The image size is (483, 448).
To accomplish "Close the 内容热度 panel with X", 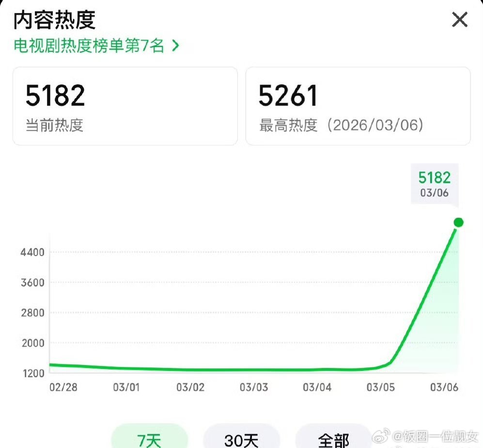I will [460, 20].
